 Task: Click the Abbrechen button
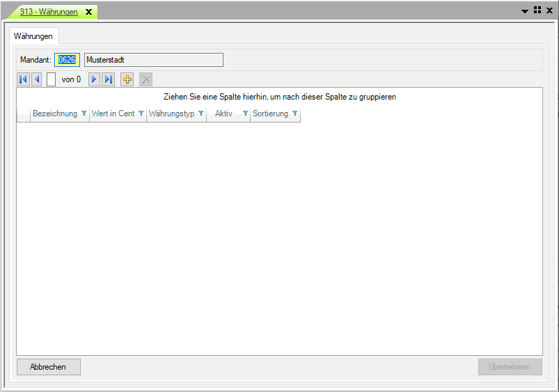point(48,367)
